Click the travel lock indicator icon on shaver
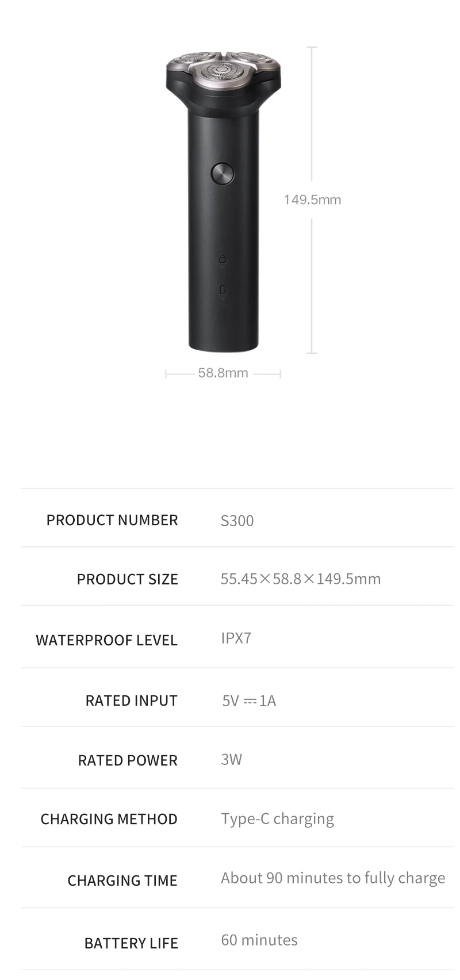Viewport: 460px width, 980px height. coord(223,260)
